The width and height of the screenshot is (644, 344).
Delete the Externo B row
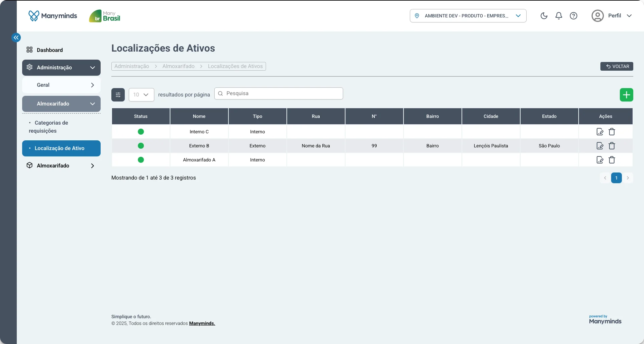(x=612, y=146)
